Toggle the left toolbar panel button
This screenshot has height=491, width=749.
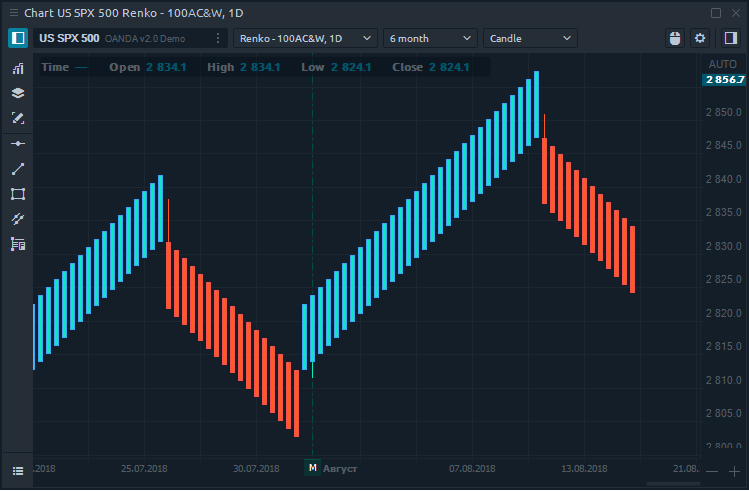[18, 38]
